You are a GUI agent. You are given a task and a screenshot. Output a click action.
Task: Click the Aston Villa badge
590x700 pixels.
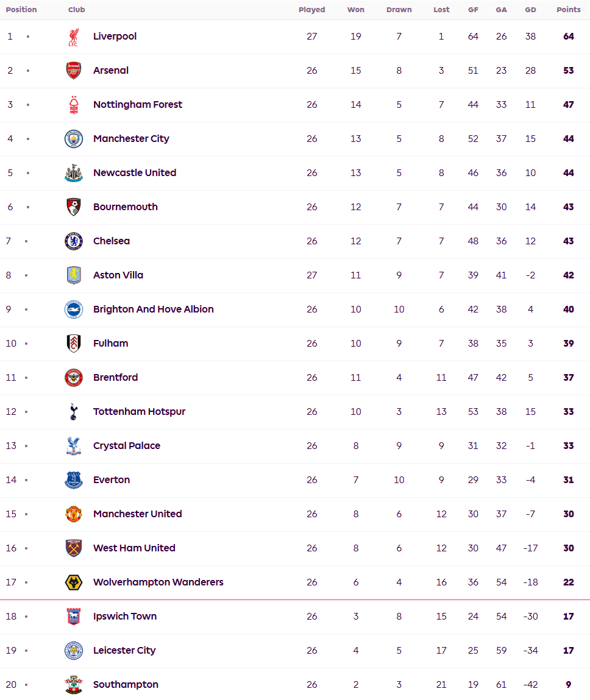point(74,275)
